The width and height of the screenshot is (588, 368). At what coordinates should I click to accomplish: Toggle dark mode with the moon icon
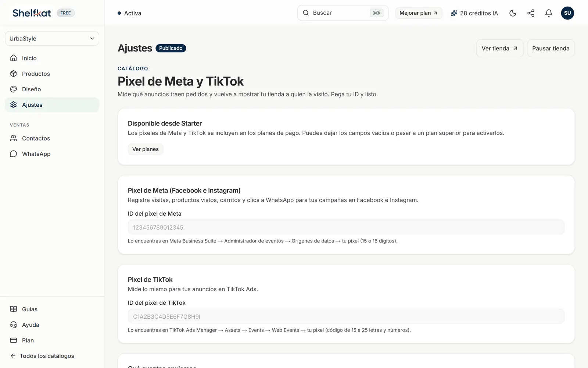point(513,13)
